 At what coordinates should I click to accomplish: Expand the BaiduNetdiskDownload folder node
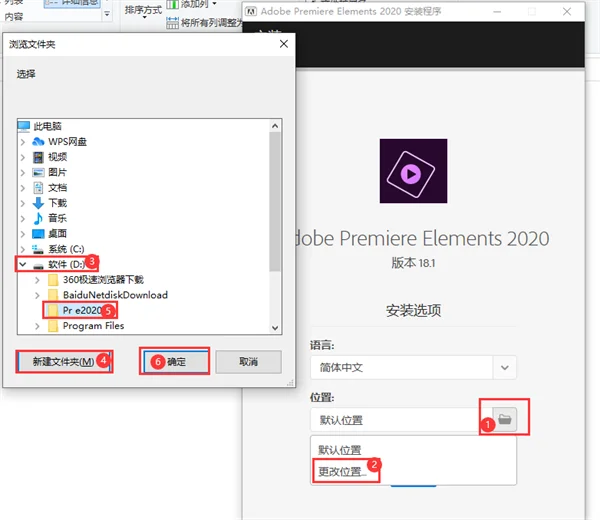point(37,295)
